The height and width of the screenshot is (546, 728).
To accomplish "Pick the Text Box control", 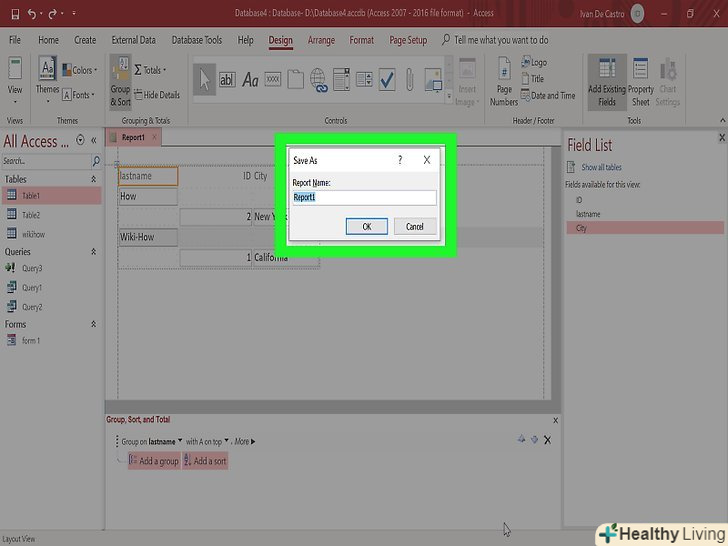I will [x=227, y=80].
